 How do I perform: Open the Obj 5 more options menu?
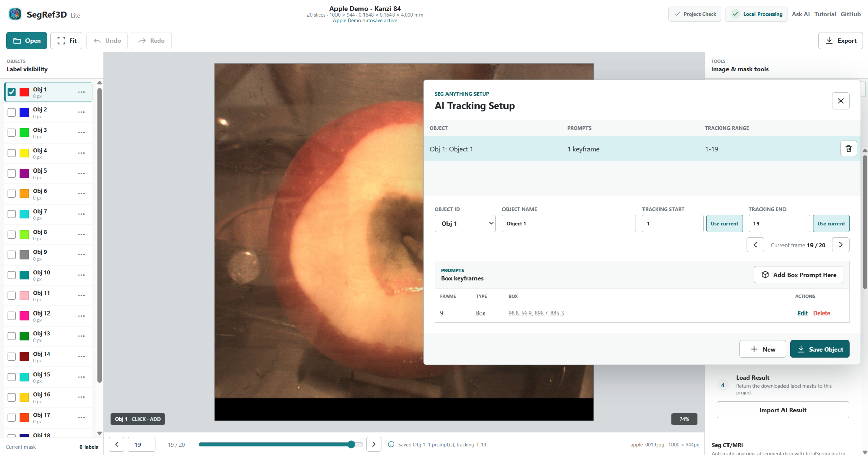(x=81, y=174)
